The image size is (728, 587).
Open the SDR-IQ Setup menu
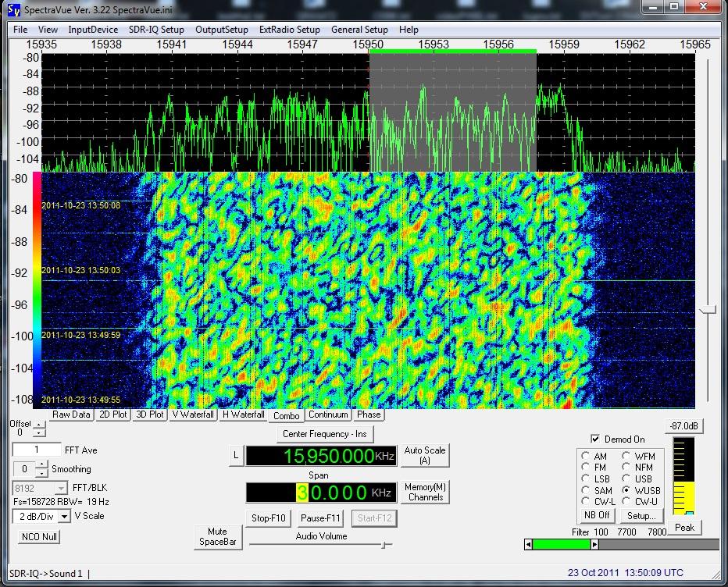[156, 30]
